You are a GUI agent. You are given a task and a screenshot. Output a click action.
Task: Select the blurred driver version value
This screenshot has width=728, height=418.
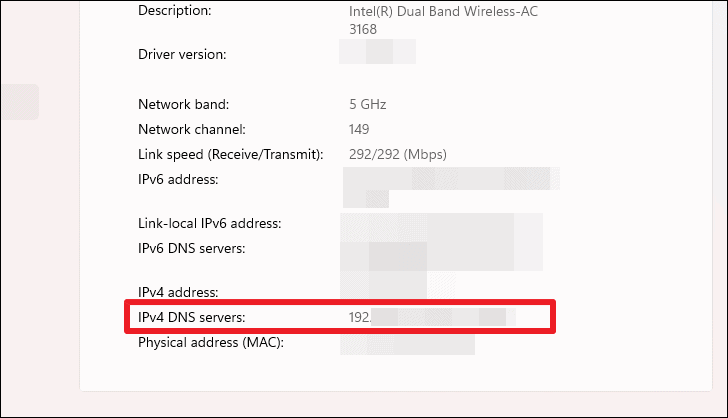[377, 52]
